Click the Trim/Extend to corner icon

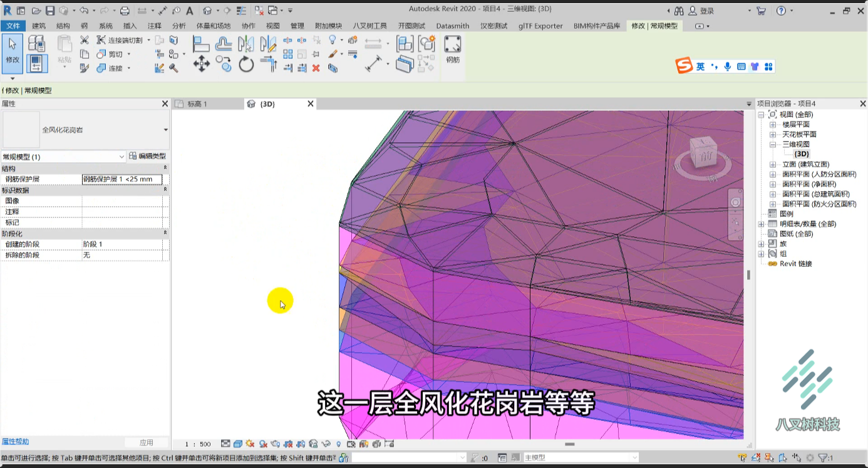pyautogui.click(x=269, y=63)
